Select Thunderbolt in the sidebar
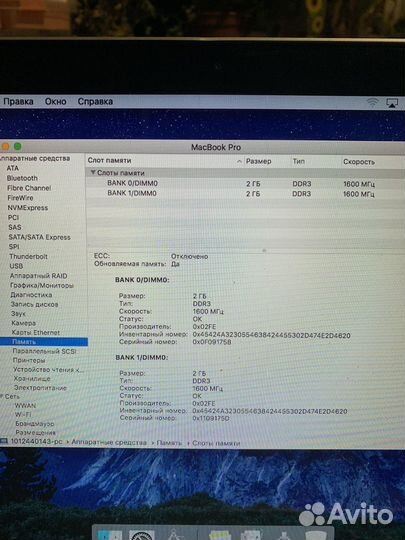This screenshot has width=405, height=540. [29, 257]
